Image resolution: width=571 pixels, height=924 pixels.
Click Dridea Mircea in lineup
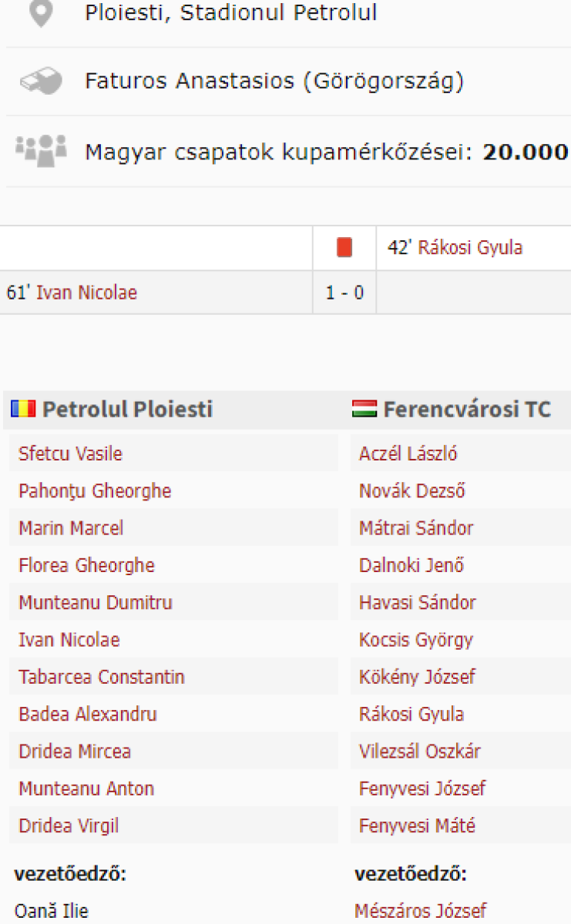75,752
